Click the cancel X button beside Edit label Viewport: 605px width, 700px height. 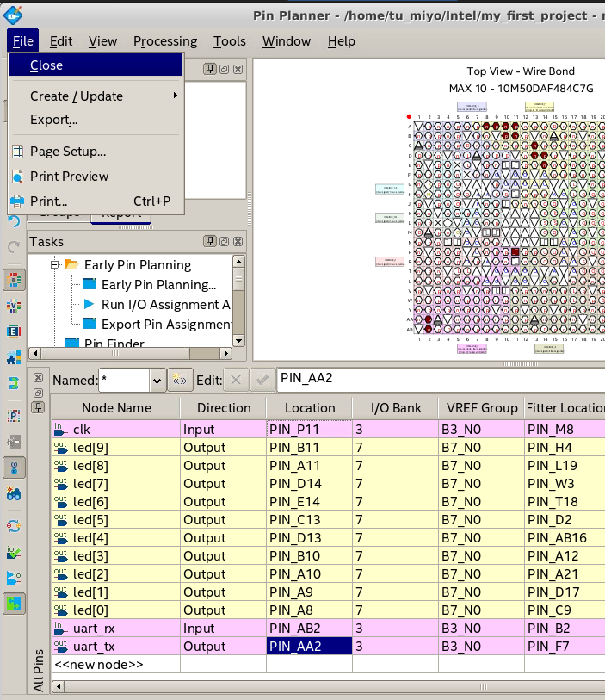pyautogui.click(x=236, y=381)
